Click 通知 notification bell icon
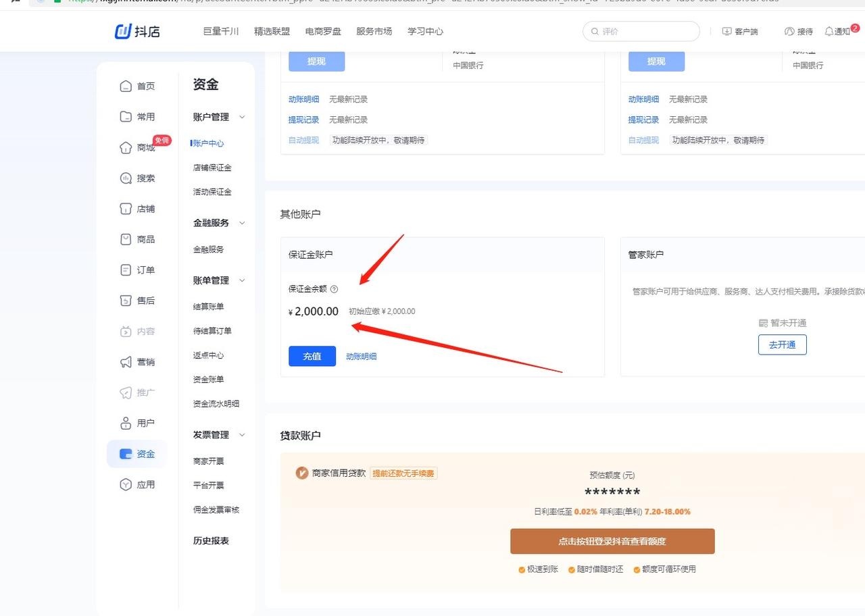 (x=829, y=32)
